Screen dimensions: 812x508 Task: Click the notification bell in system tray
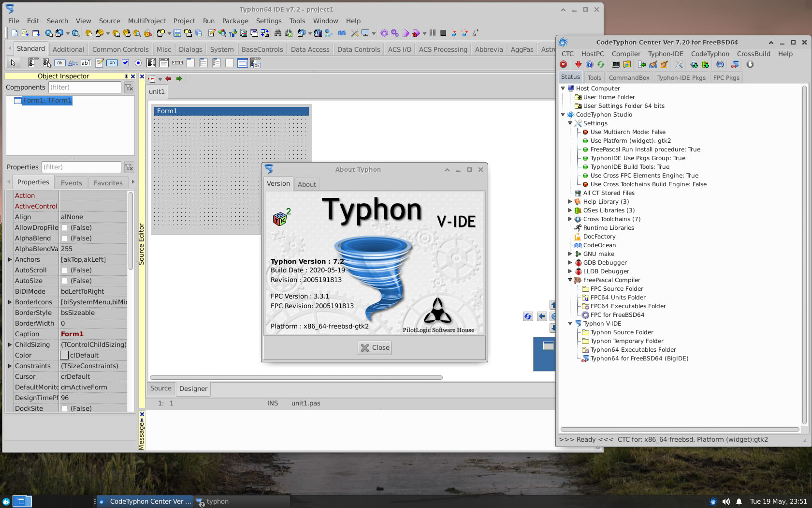[739, 502]
